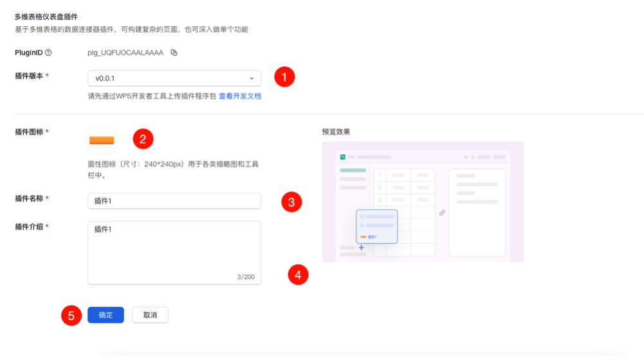Click red marker number 4
644x358 pixels.
tap(298, 275)
